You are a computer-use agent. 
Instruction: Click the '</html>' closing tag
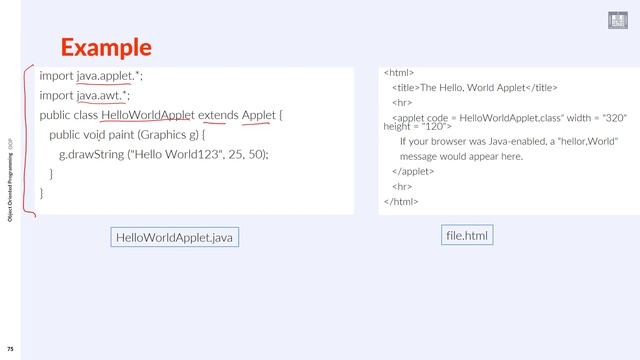pyautogui.click(x=401, y=202)
